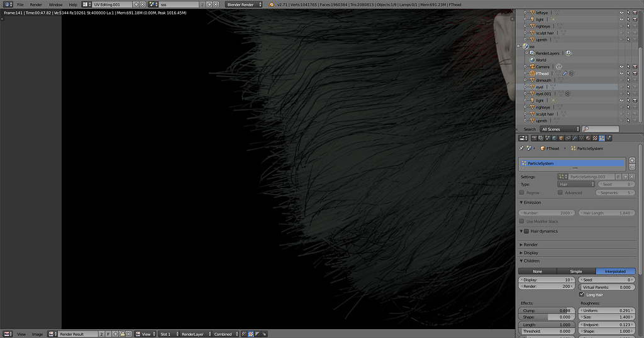This screenshot has width=644, height=338.
Task: Add a new screen layout plus icon
Action: click(x=136, y=4)
